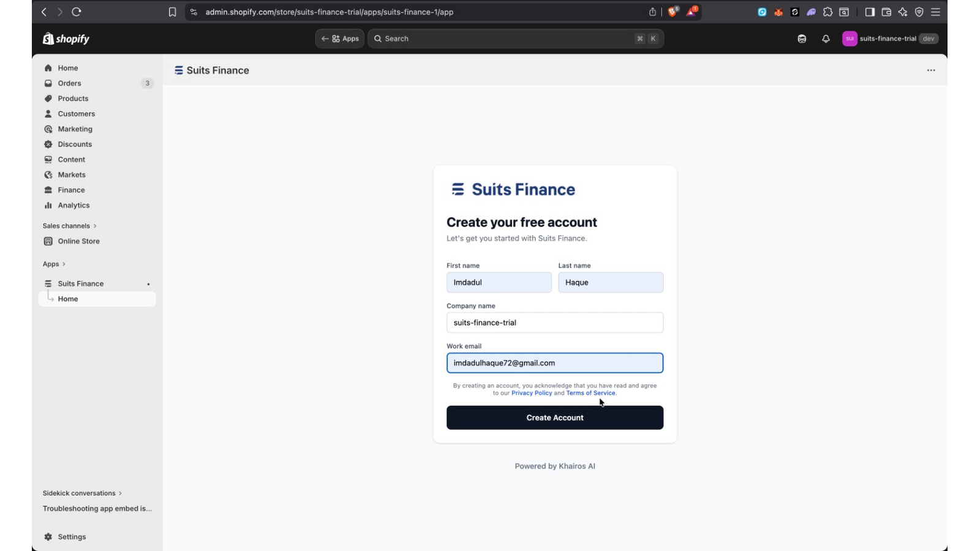
Task: Open the three-dot app actions menu
Action: point(931,70)
